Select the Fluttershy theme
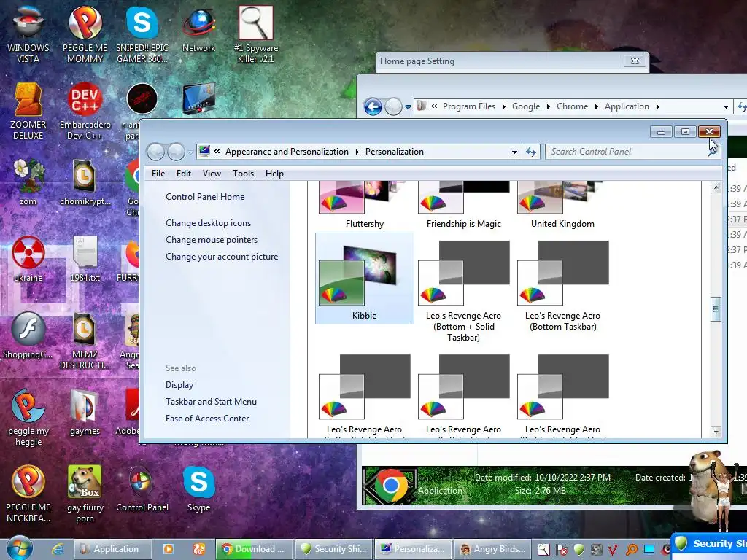 (365, 205)
